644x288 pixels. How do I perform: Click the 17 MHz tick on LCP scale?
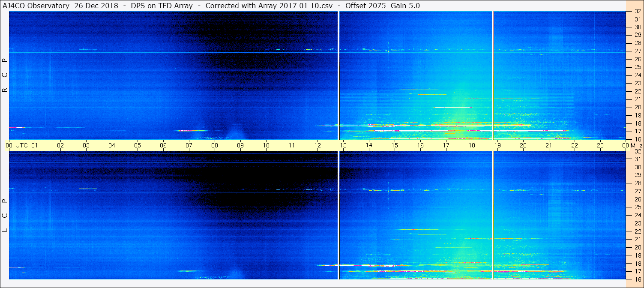click(638, 271)
